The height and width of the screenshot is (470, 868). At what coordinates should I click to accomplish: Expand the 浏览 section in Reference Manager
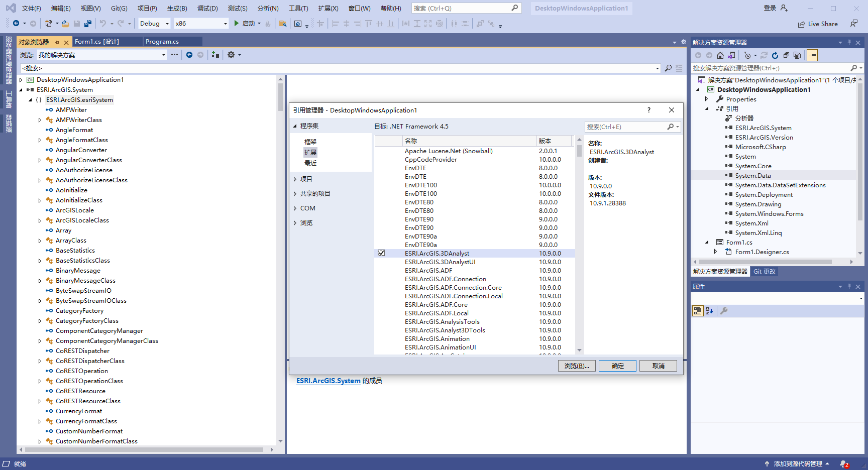point(295,223)
